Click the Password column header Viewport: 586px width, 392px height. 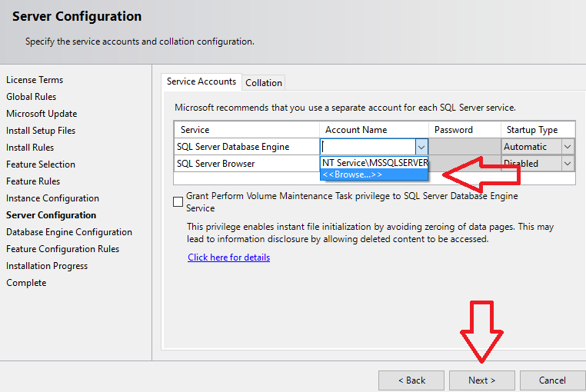pyautogui.click(x=464, y=130)
